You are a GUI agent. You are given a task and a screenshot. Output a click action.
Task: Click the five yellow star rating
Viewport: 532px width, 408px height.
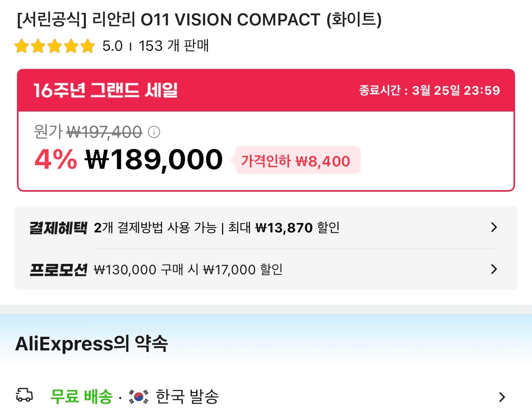[54, 46]
